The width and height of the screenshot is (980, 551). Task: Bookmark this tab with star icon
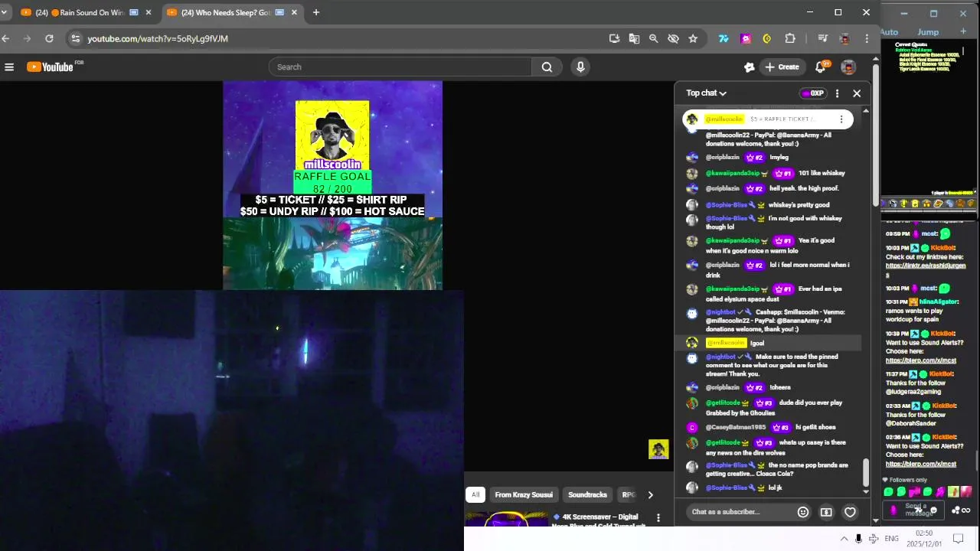(693, 38)
